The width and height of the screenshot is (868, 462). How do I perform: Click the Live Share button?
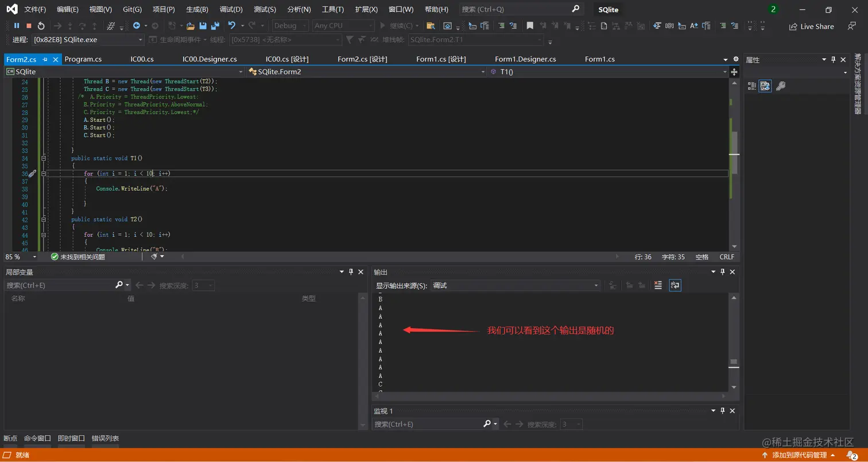[811, 26]
